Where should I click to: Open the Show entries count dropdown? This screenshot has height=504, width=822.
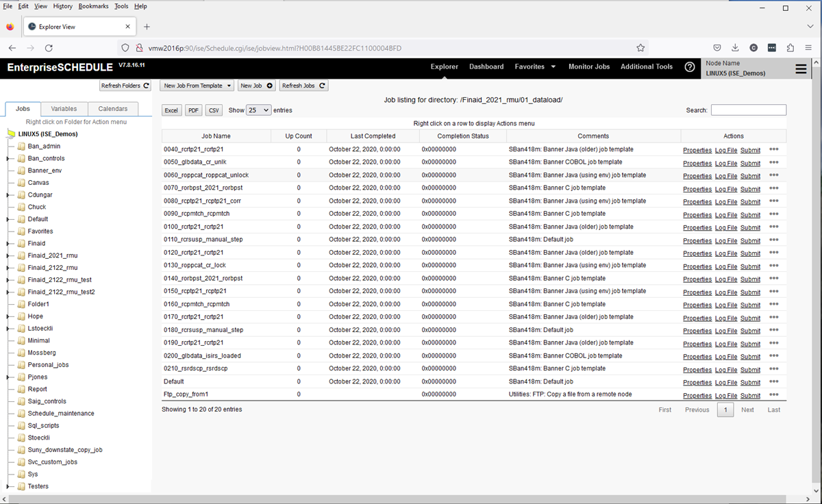[258, 110]
